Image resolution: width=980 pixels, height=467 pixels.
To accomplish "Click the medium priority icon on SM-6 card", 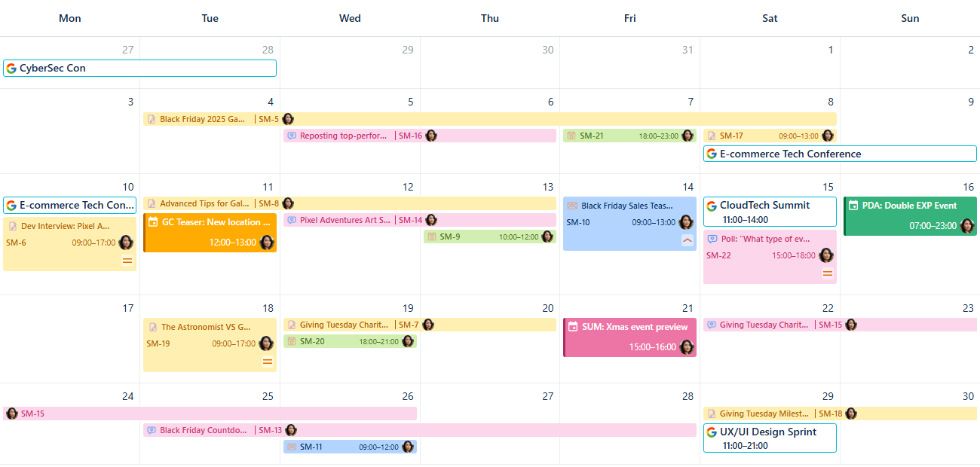I will click(x=127, y=261).
